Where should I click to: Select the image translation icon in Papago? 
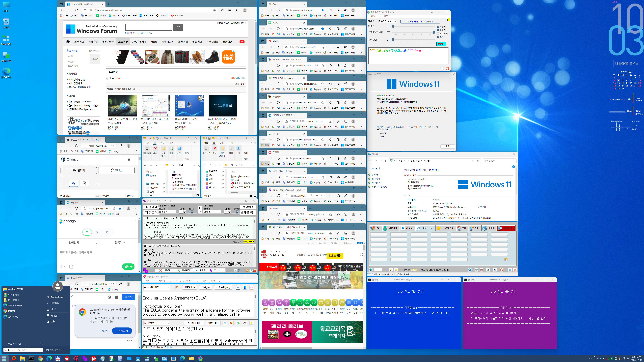click(x=97, y=232)
